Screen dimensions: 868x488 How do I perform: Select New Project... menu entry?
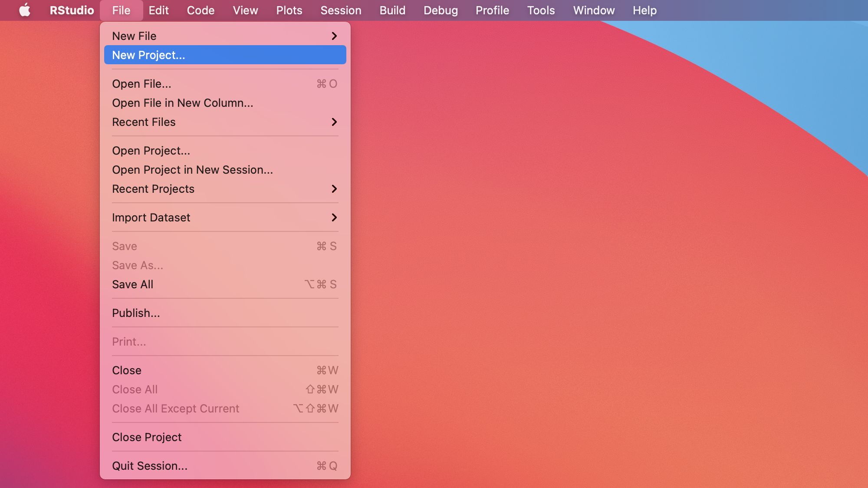148,55
